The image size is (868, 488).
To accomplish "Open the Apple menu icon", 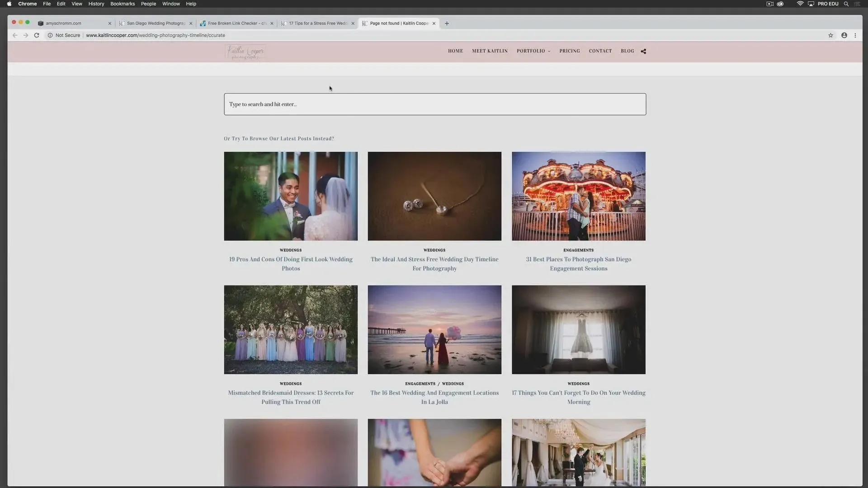I will point(9,4).
